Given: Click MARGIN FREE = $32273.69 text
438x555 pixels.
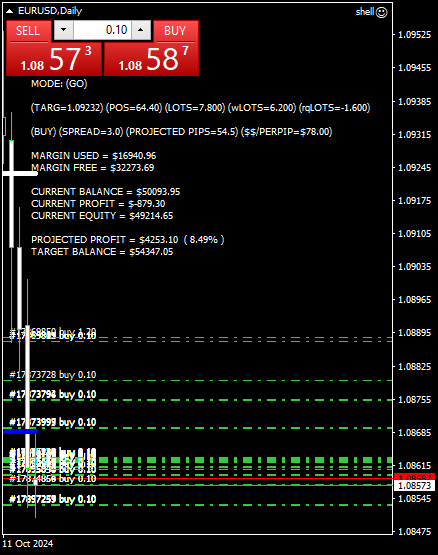Looking at the screenshot, I should (x=92, y=168).
